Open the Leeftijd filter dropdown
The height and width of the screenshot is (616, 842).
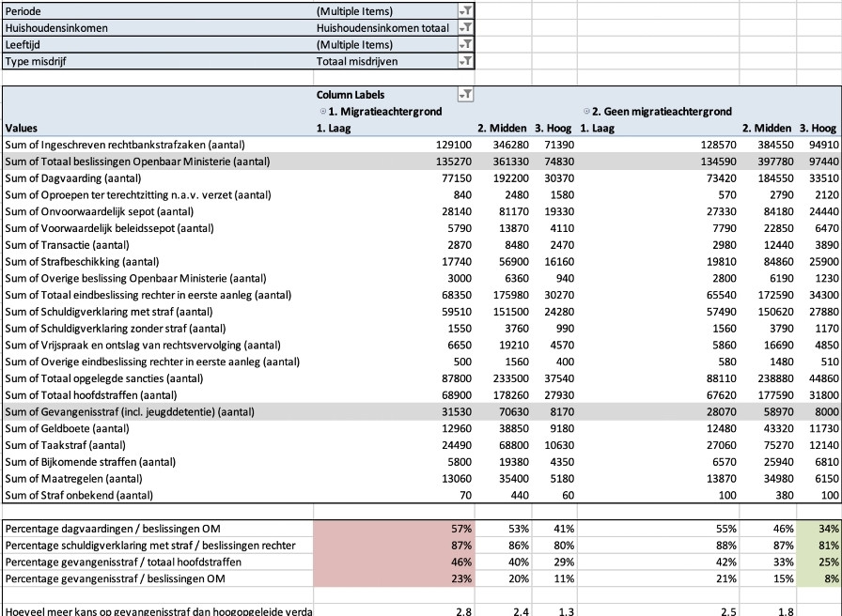465,44
